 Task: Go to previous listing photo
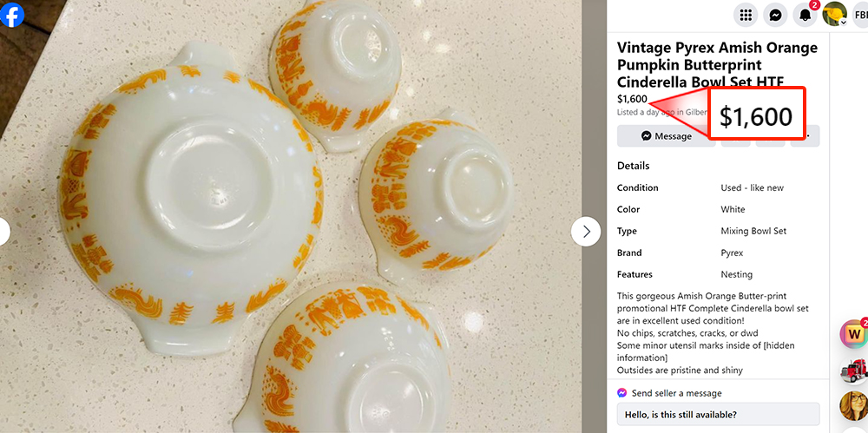[3, 232]
